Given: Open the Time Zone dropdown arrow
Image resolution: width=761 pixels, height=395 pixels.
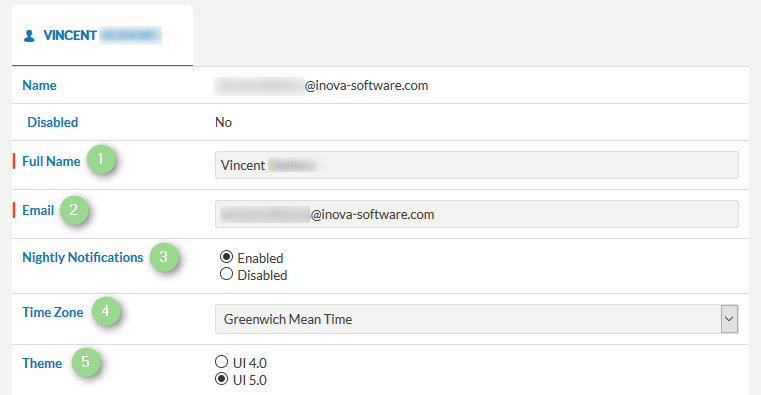Looking at the screenshot, I should 729,319.
